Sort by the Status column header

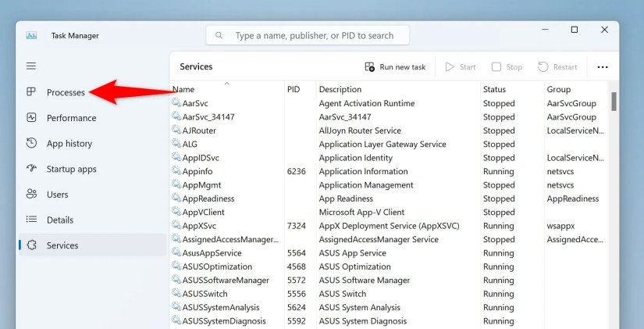(494, 89)
